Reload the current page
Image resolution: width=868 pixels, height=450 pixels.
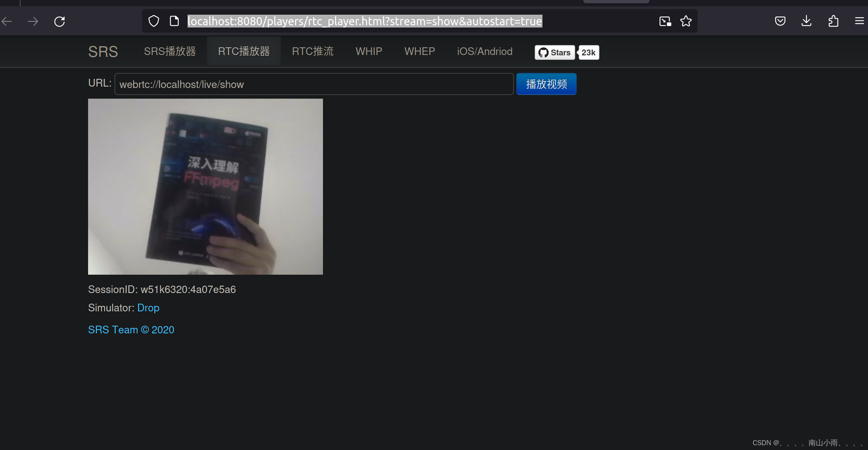59,21
